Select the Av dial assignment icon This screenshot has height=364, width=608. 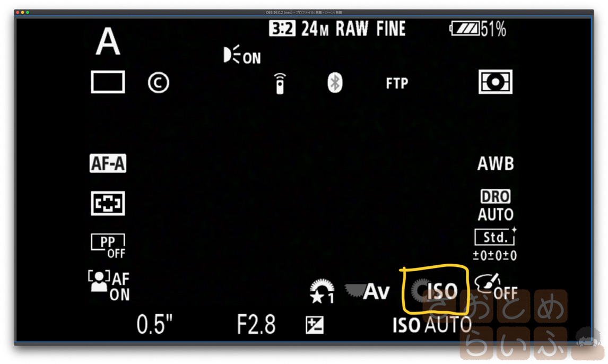click(367, 291)
